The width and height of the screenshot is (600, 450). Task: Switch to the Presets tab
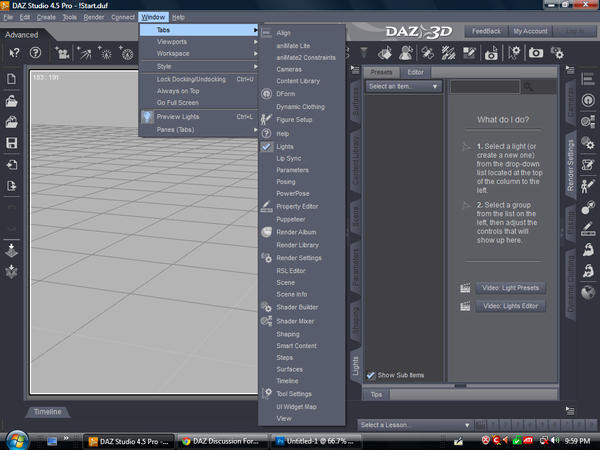pos(381,72)
